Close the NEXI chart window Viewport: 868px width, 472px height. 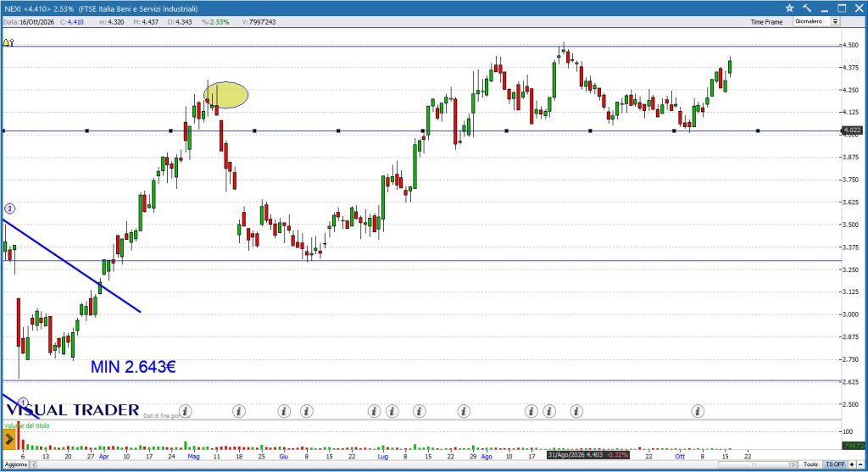click(x=859, y=8)
